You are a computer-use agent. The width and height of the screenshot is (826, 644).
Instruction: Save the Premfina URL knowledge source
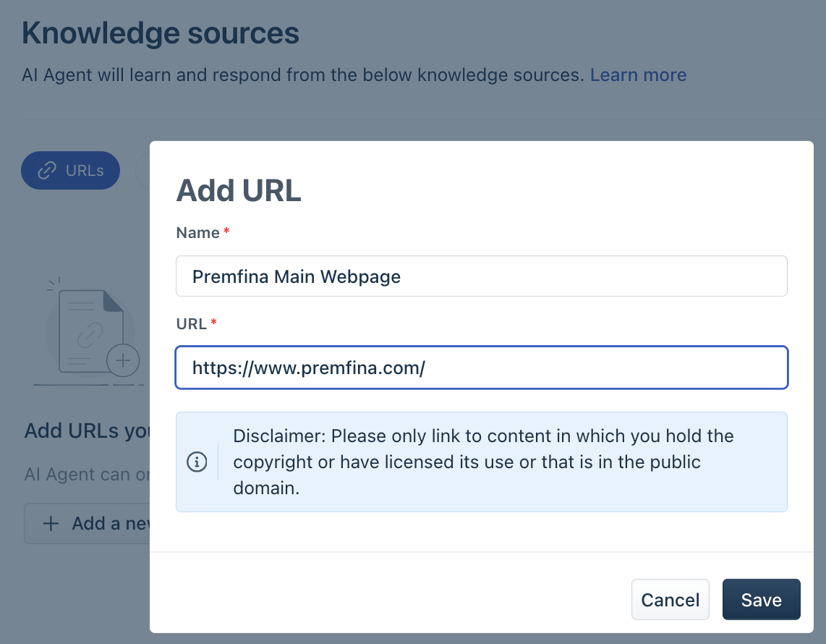tap(761, 599)
